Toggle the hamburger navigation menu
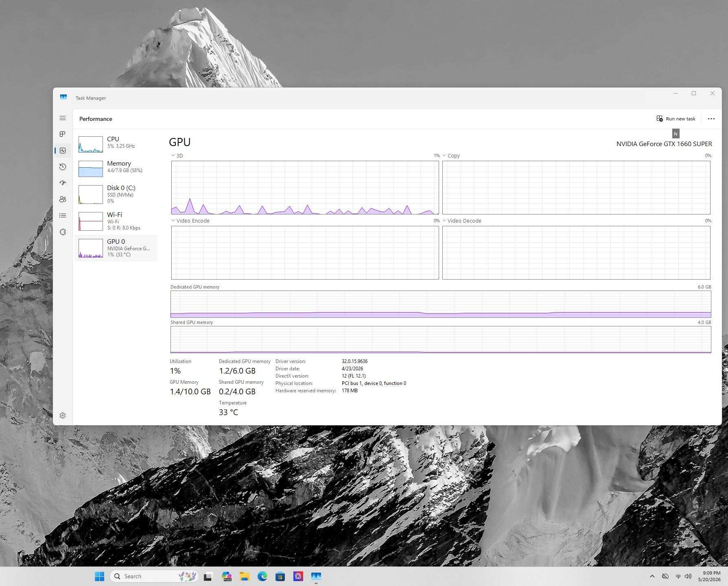This screenshot has height=586, width=728. [63, 118]
